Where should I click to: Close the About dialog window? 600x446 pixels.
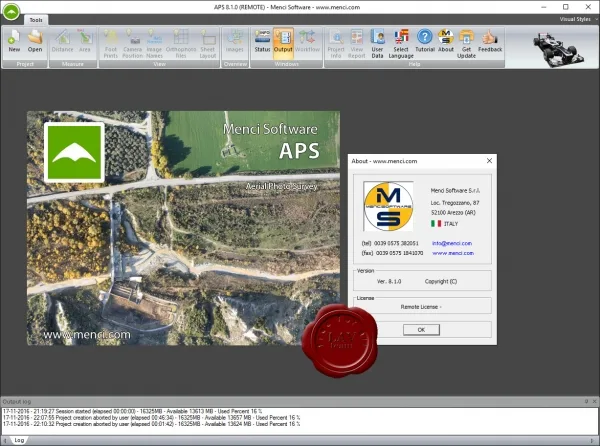point(489,161)
